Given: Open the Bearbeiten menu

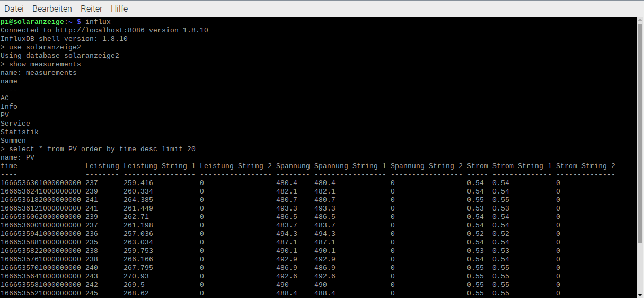Looking at the screenshot, I should pos(52,8).
